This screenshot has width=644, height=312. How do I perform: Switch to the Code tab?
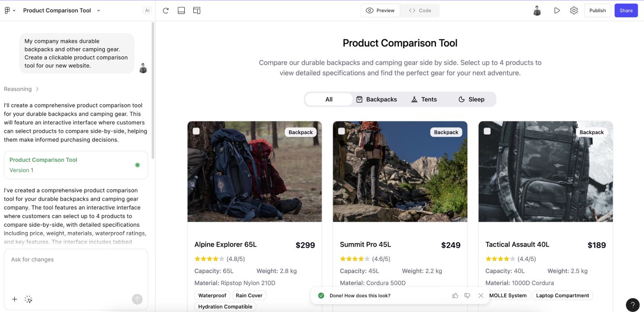[419, 10]
